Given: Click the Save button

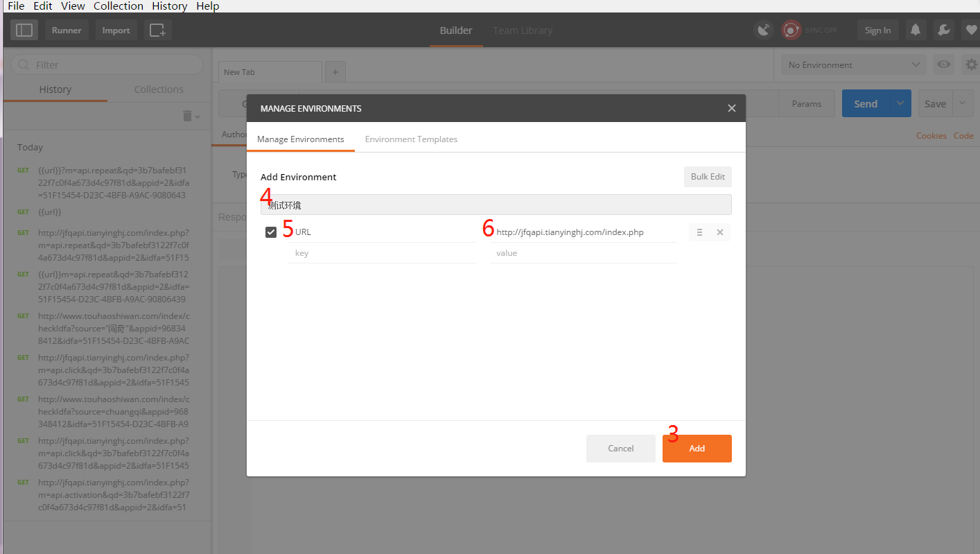Looking at the screenshot, I should [936, 103].
